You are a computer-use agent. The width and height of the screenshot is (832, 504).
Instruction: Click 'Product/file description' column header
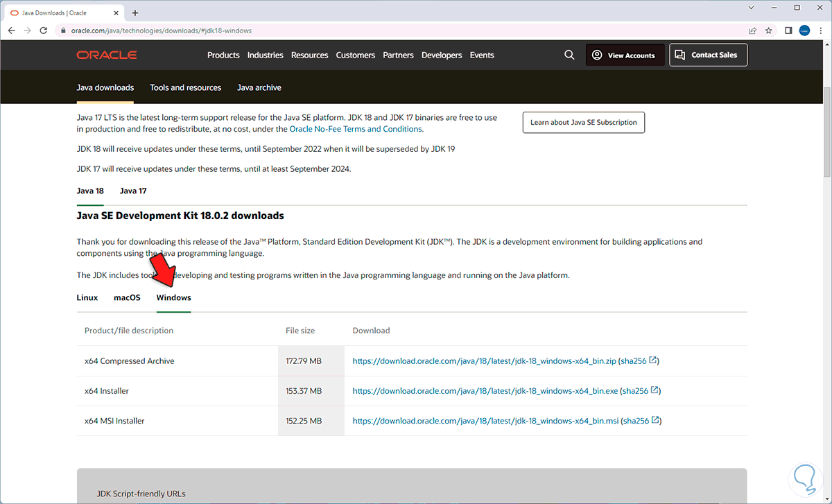(x=129, y=330)
